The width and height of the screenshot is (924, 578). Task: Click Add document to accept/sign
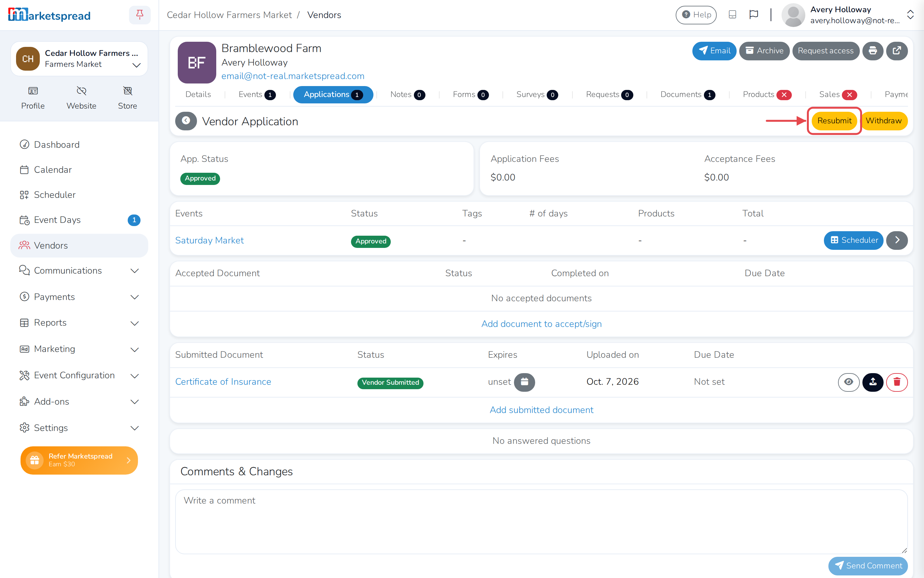point(542,324)
